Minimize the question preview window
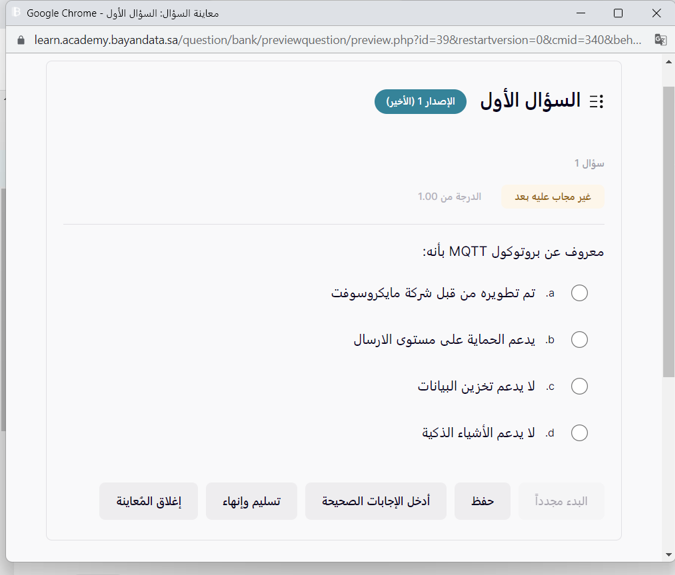675x575 pixels. point(577,13)
